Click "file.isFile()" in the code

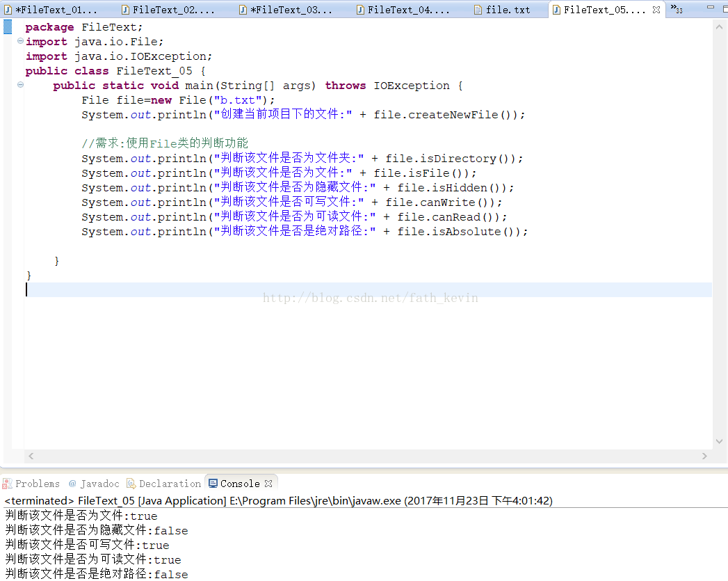[421, 173]
